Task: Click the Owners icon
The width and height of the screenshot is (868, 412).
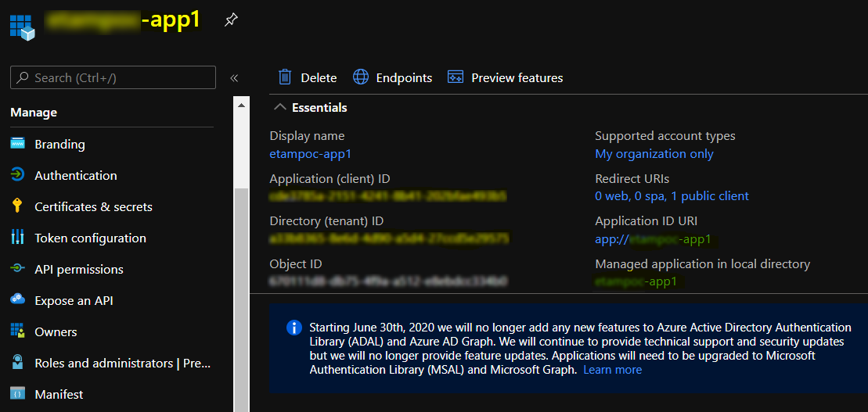Action: [18, 331]
